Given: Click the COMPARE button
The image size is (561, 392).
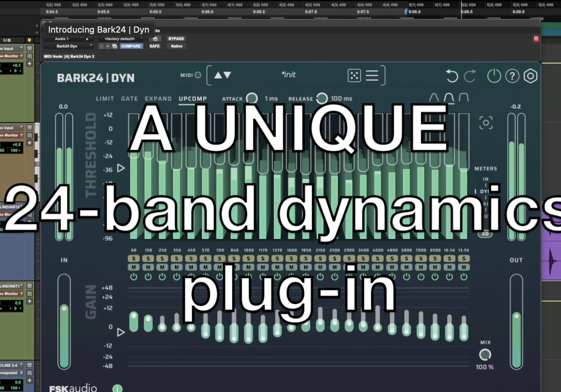Looking at the screenshot, I should (131, 46).
